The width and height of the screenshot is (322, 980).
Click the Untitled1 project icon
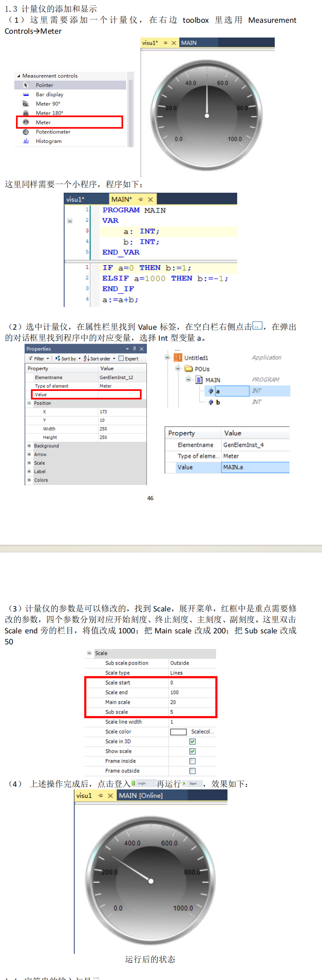tap(178, 358)
